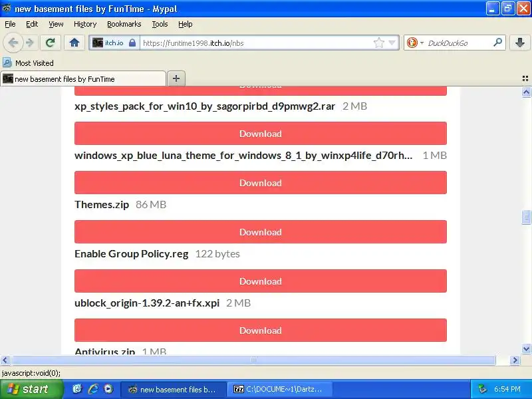Image resolution: width=532 pixels, height=399 pixels.
Task: Open the downloads arrow button
Action: [x=519, y=43]
